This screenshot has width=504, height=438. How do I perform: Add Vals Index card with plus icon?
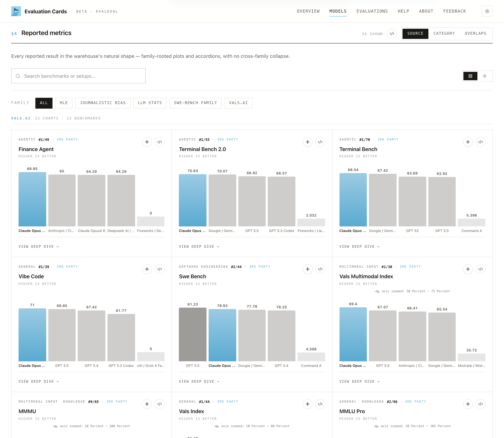point(308,404)
